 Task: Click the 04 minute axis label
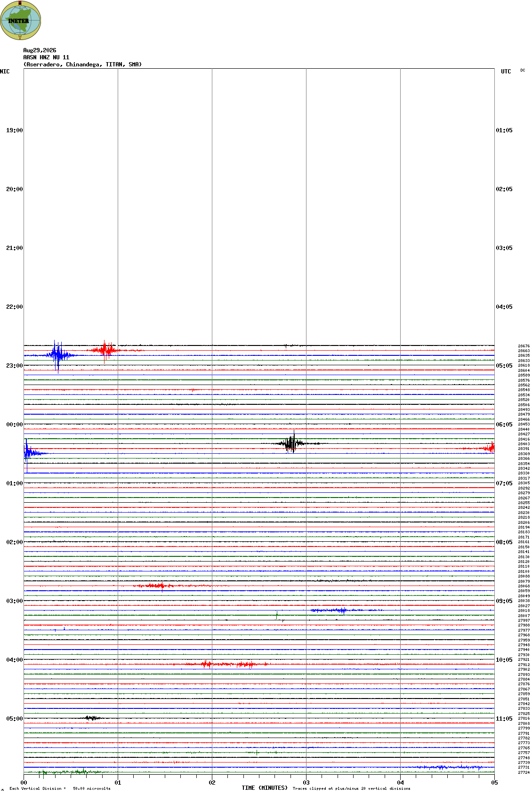pyautogui.click(x=400, y=783)
